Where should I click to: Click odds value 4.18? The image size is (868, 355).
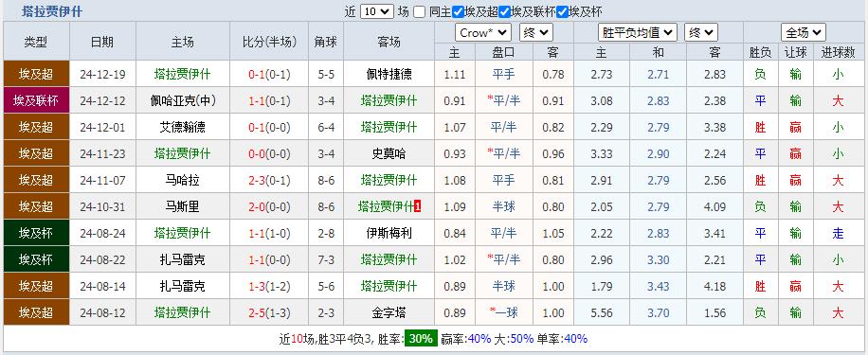pyautogui.click(x=714, y=287)
